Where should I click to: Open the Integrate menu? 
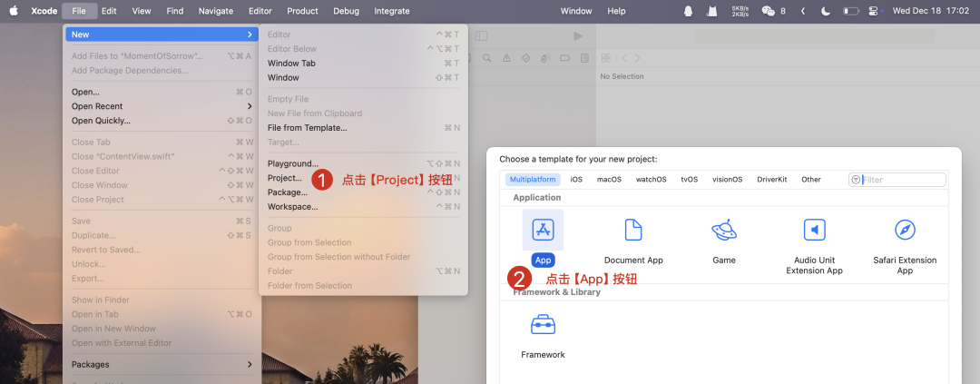392,11
